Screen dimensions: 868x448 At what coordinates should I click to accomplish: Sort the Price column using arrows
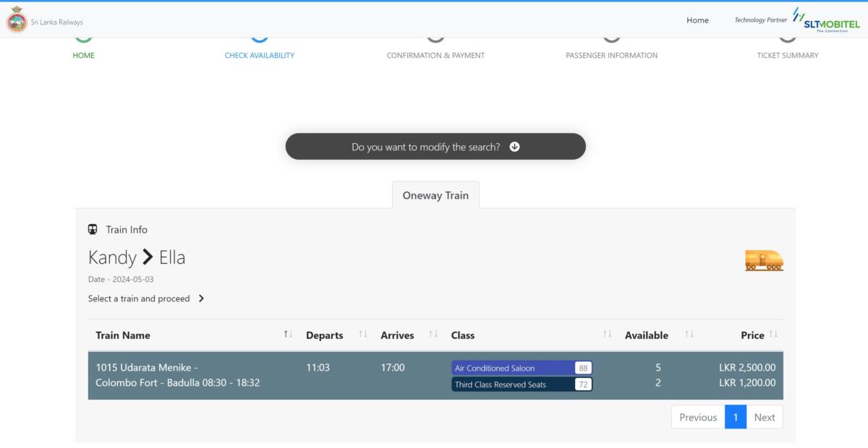pyautogui.click(x=773, y=335)
